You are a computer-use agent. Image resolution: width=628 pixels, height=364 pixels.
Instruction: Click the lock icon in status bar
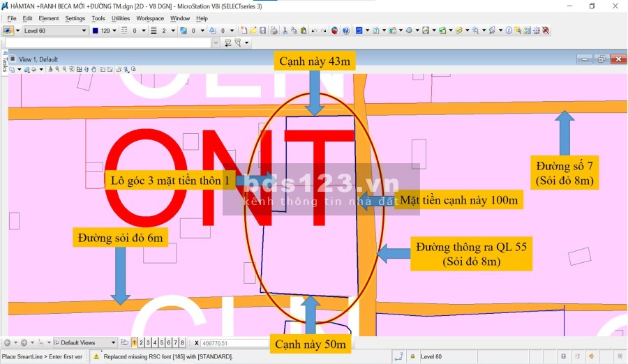click(412, 356)
